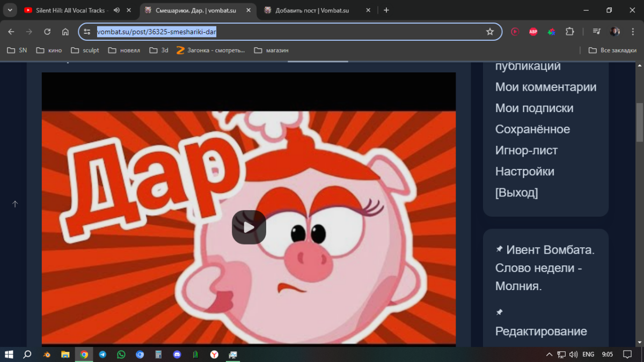Expand the tab search dropdown
This screenshot has width=644, height=362.
click(10, 10)
